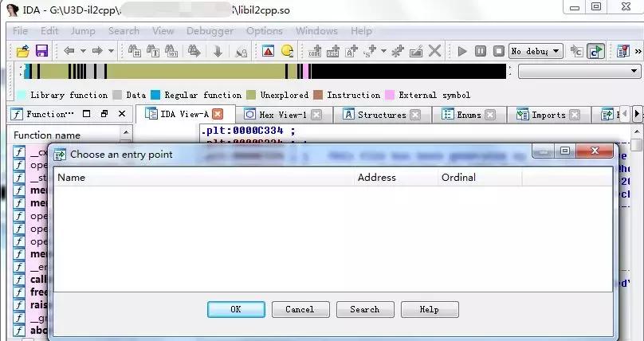
Task: Sort entry points by the Ordinal column
Action: (480, 177)
